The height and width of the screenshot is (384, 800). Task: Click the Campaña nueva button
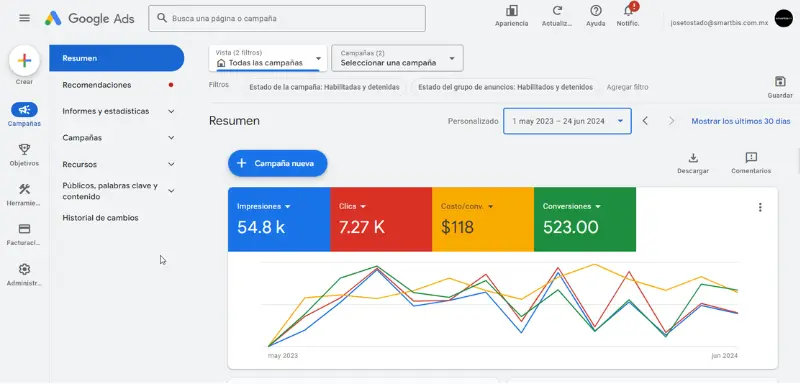coord(278,163)
